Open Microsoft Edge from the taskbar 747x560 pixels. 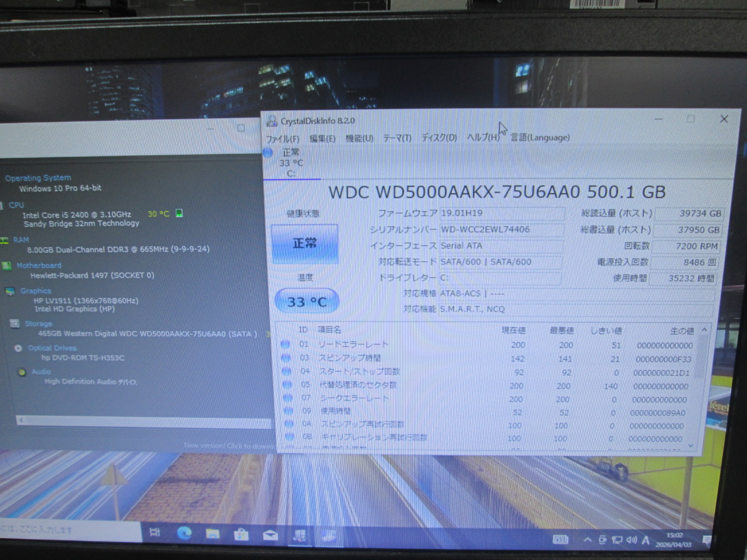pos(184,533)
